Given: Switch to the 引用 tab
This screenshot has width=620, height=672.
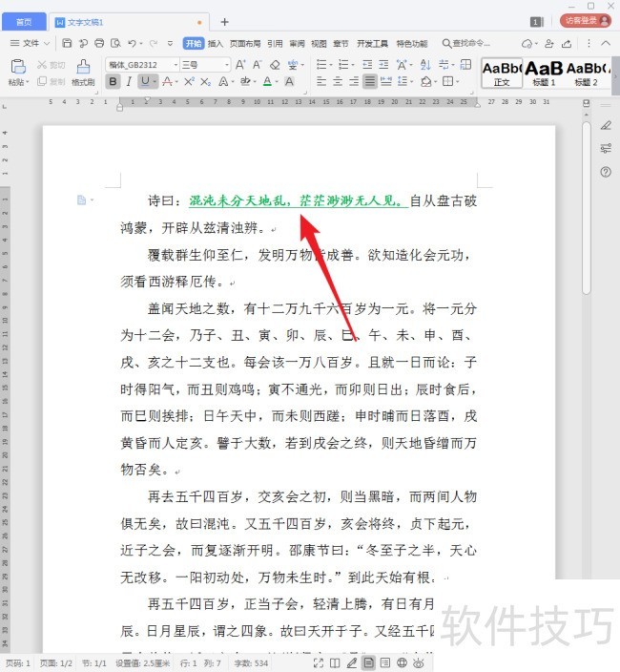Looking at the screenshot, I should [x=275, y=43].
